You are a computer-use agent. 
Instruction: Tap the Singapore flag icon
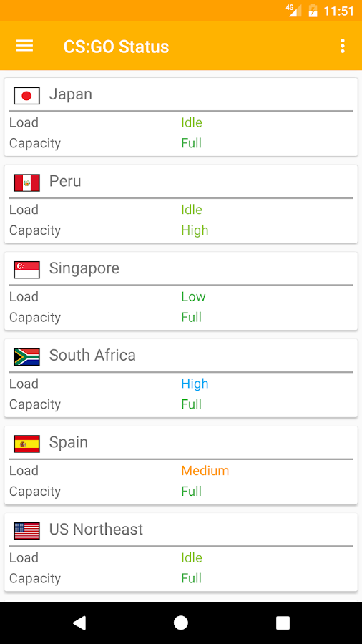pyautogui.click(x=26, y=270)
